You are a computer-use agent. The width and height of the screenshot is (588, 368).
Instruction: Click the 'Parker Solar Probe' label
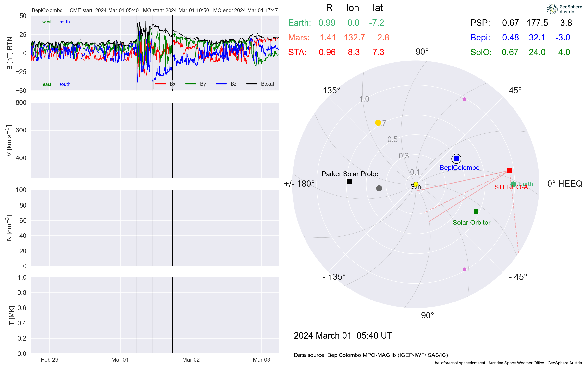pos(350,174)
